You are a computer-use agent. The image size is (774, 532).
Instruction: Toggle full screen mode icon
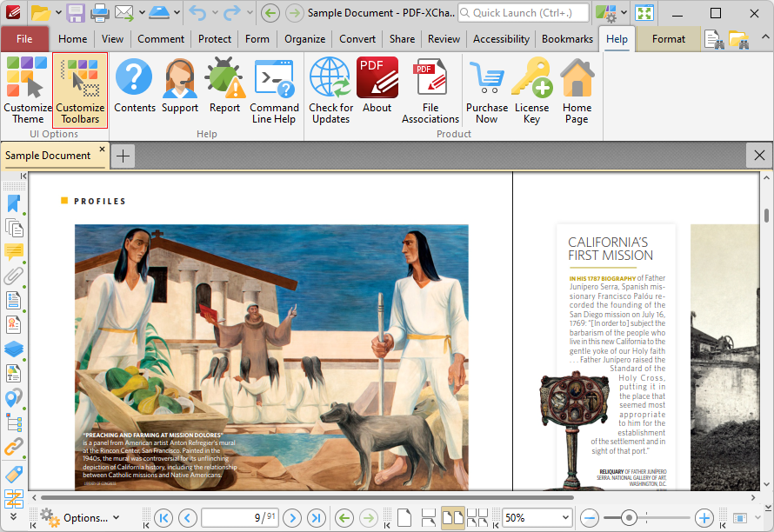644,13
